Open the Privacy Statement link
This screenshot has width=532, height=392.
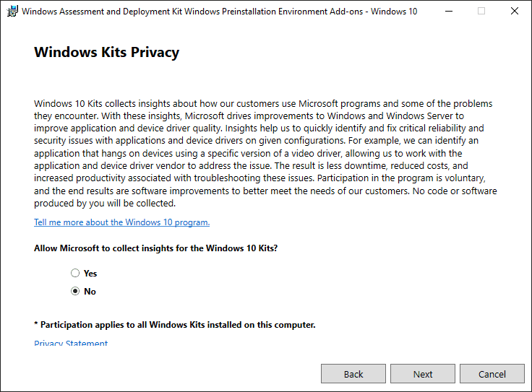pos(71,344)
